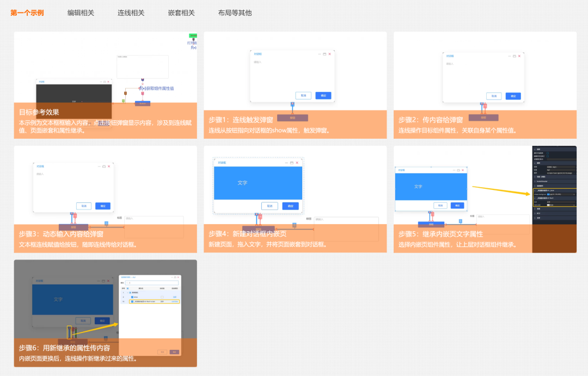Open the 连线相关 tab
The height and width of the screenshot is (376, 588).
click(x=131, y=13)
